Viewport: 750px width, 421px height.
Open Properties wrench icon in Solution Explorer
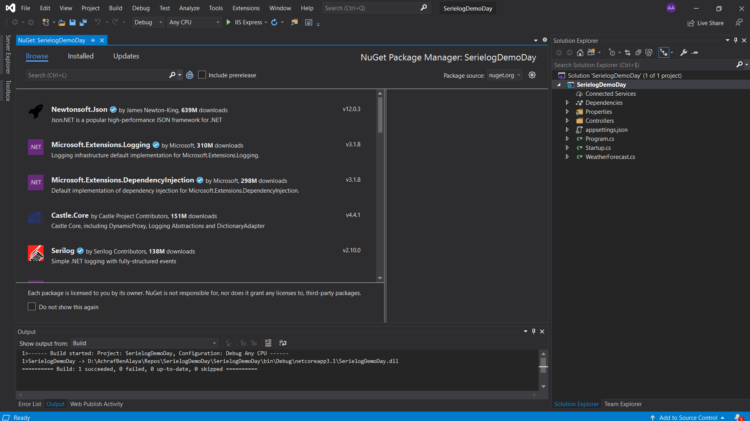[684, 53]
